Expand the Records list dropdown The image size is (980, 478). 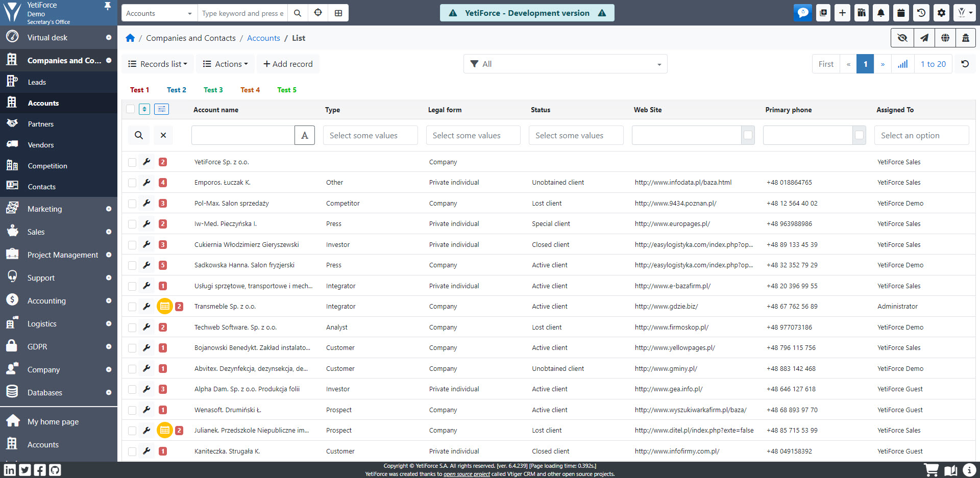(158, 64)
